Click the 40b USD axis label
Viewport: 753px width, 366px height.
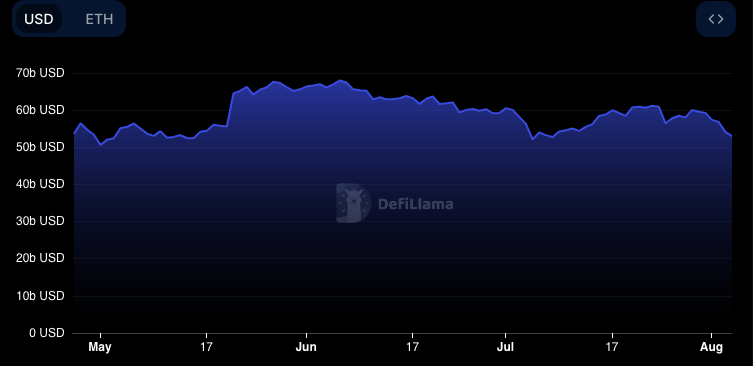pos(40,184)
